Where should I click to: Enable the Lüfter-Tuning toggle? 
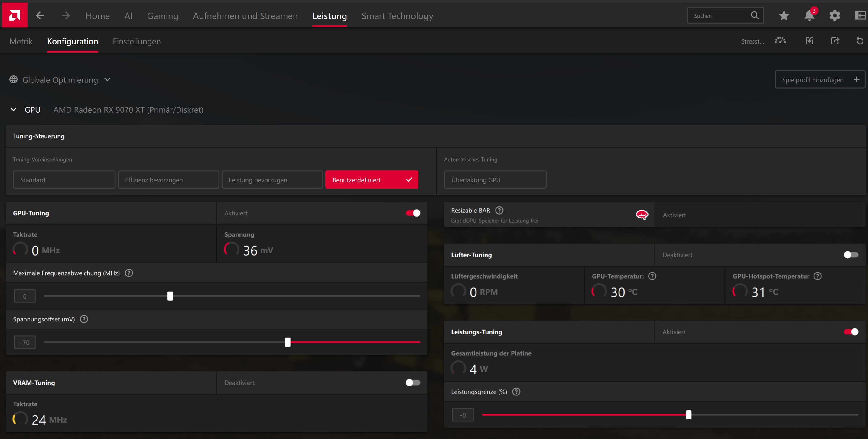(x=851, y=255)
